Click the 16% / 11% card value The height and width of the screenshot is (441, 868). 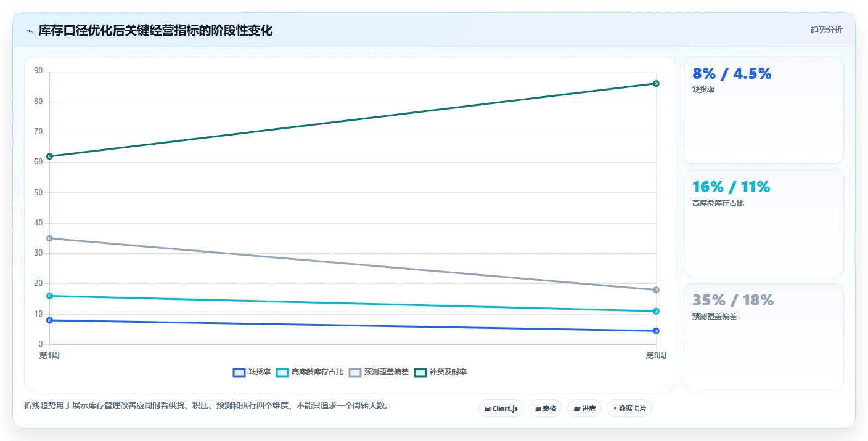[x=731, y=187]
